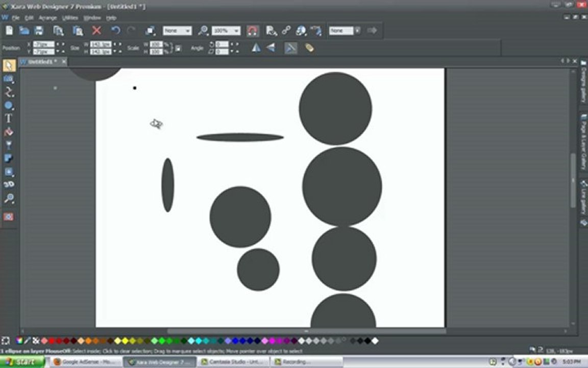
Task: Click the rotation angle field
Action: coord(222,44)
